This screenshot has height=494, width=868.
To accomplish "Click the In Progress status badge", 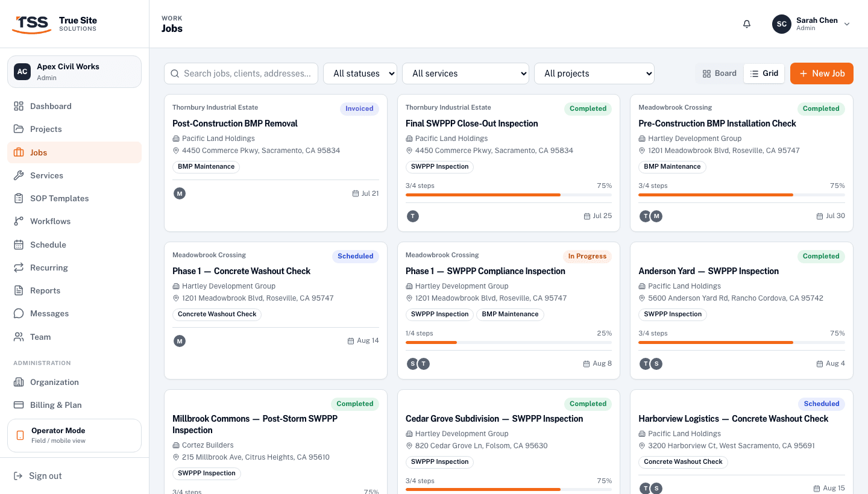I will pos(587,256).
